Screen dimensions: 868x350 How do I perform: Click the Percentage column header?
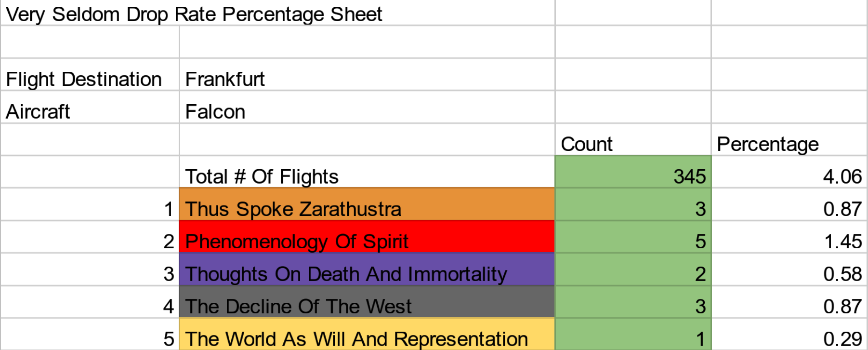coord(789,144)
